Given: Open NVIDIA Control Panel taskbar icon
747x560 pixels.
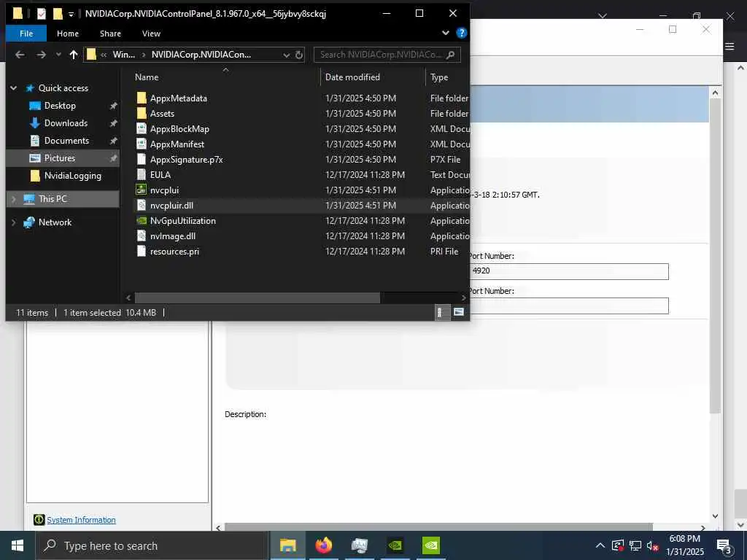Looking at the screenshot, I should pyautogui.click(x=395, y=545).
